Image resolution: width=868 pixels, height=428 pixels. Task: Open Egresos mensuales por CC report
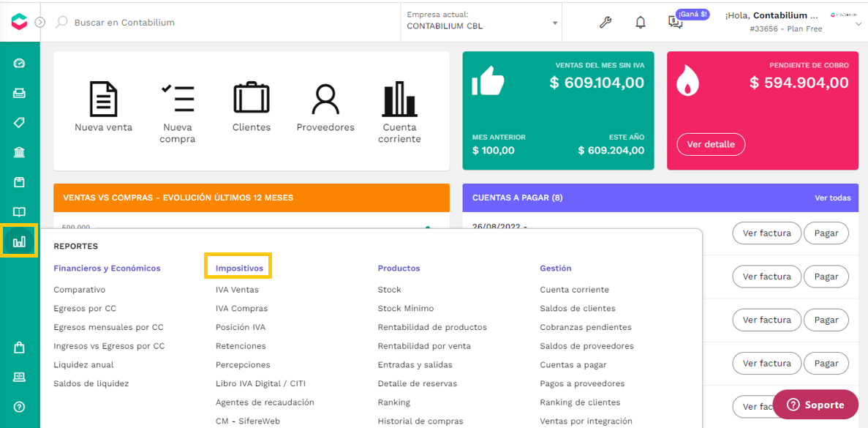pyautogui.click(x=108, y=327)
